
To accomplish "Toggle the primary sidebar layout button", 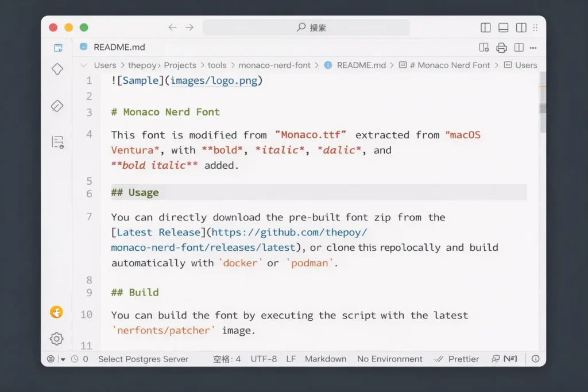I will (x=485, y=28).
